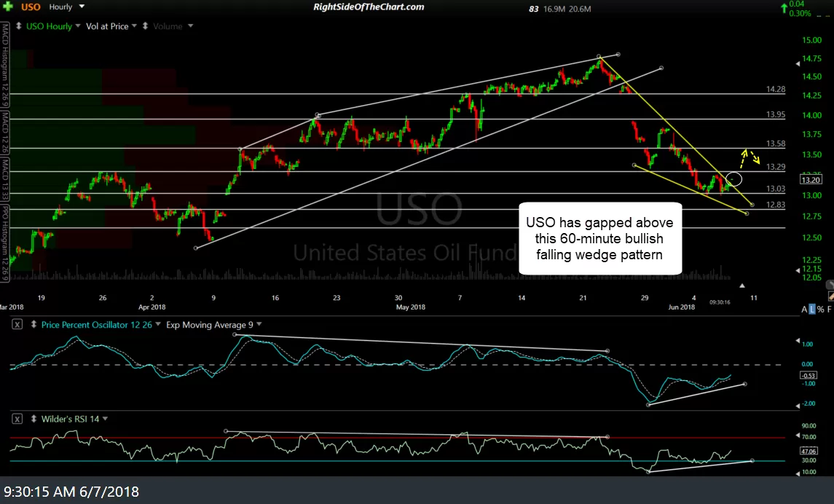This screenshot has height=504, width=834.
Task: Click the scale arrow beside 12.15 on the price axis
Action: [798, 271]
